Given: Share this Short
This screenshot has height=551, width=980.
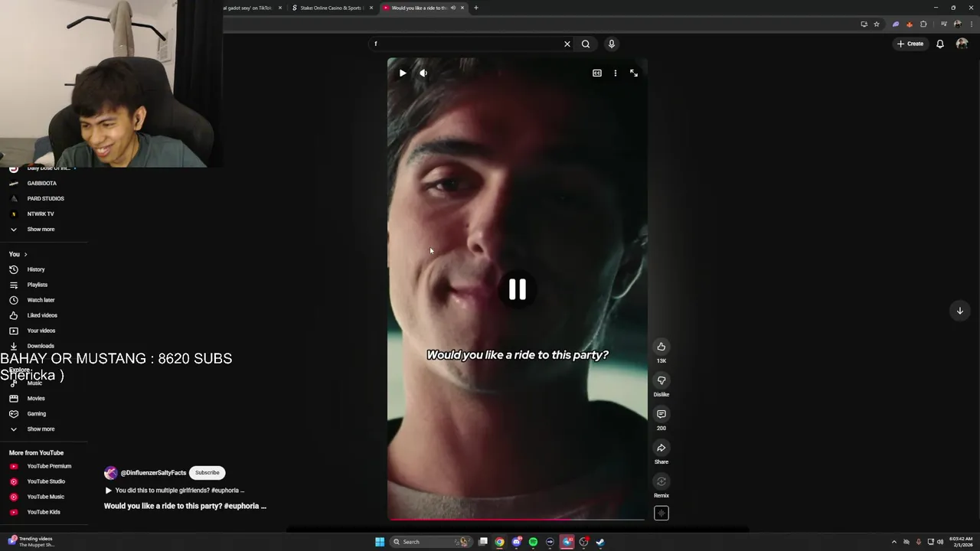Looking at the screenshot, I should (x=661, y=448).
